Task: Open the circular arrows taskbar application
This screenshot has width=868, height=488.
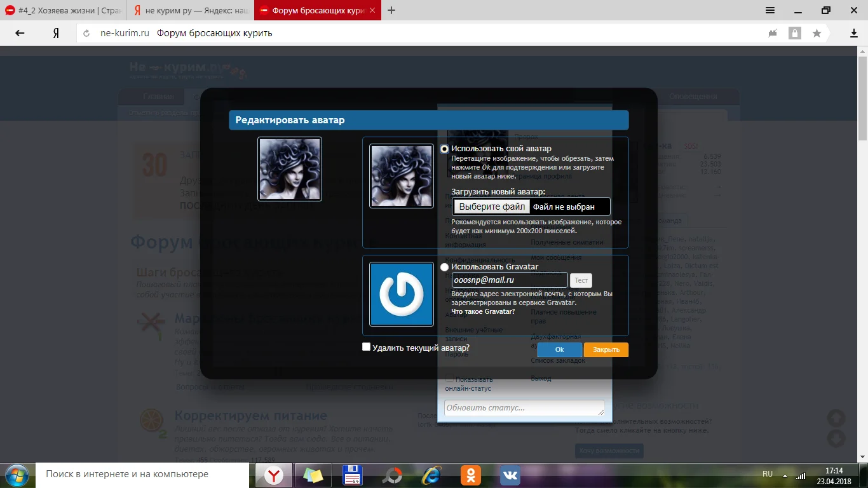Action: [x=392, y=475]
